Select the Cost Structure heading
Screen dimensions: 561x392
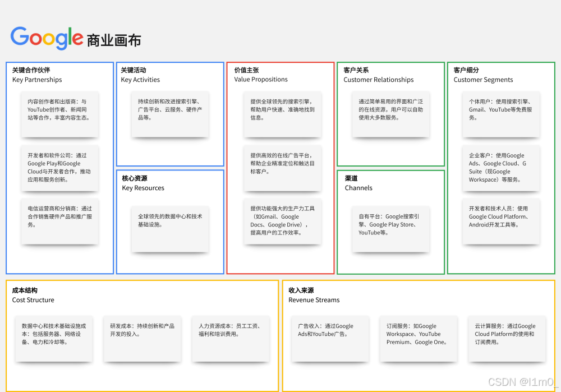click(33, 299)
